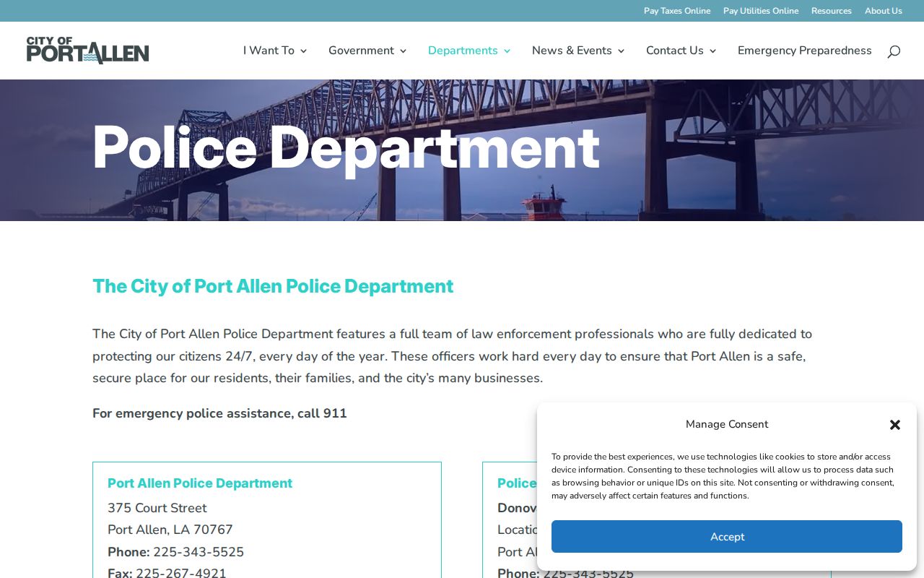Open the News & Events menu
Image resolution: width=924 pixels, height=578 pixels.
[x=572, y=51]
